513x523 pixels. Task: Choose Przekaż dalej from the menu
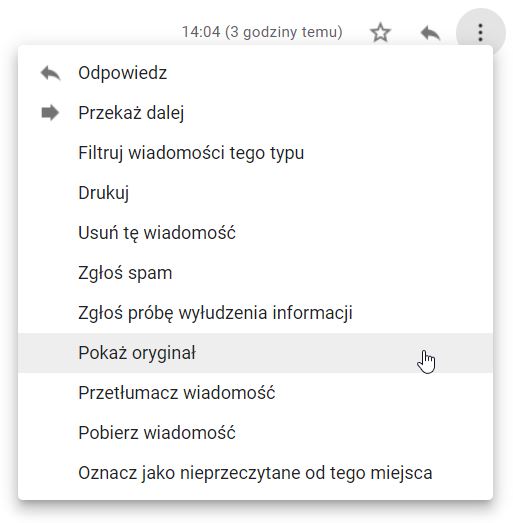tap(131, 113)
